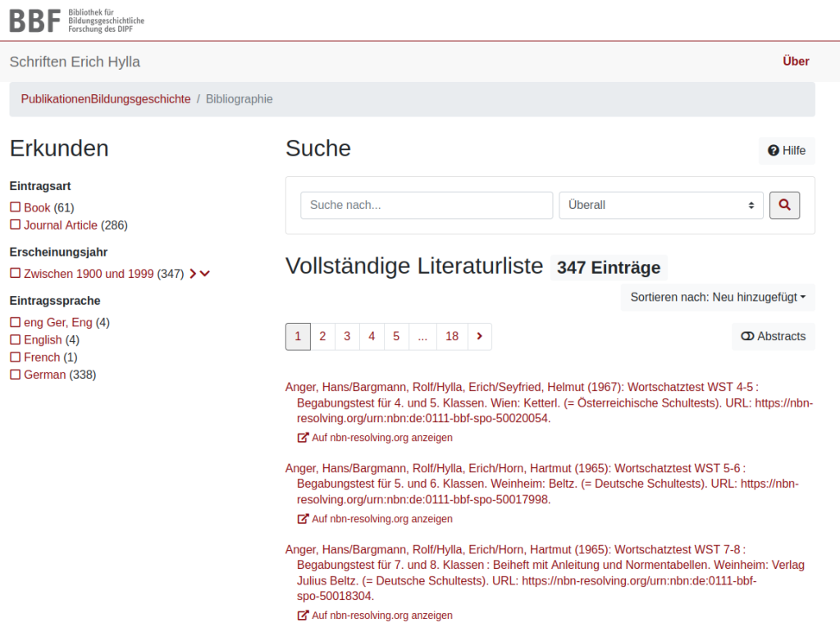Open external link icon for WST 5-6 entry

click(x=303, y=519)
